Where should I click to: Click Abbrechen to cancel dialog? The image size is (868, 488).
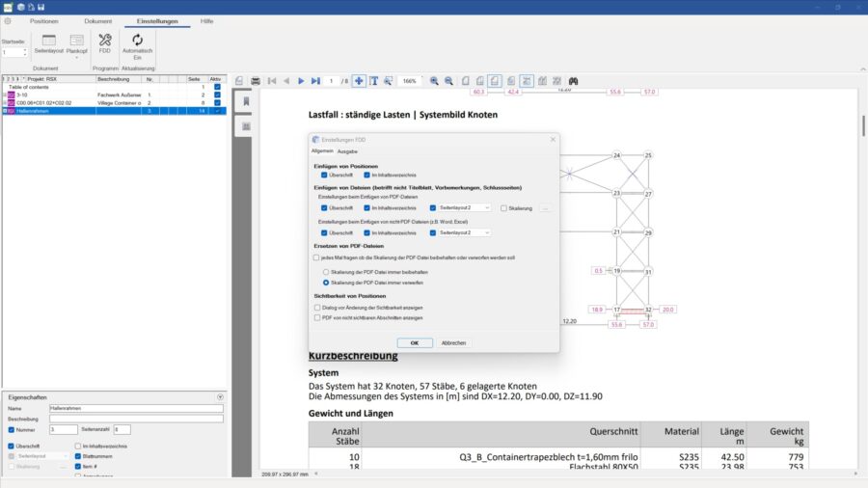[x=453, y=342]
